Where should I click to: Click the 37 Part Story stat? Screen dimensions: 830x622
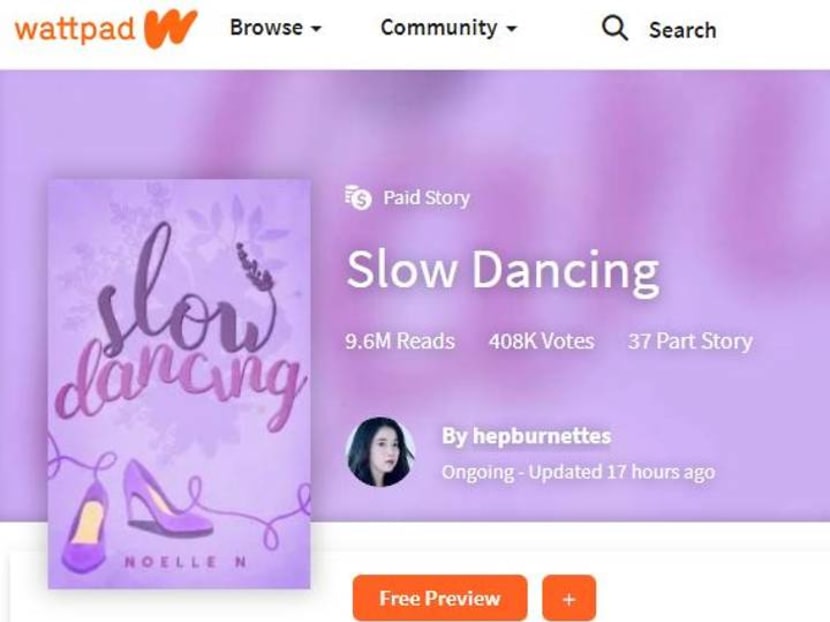point(690,341)
